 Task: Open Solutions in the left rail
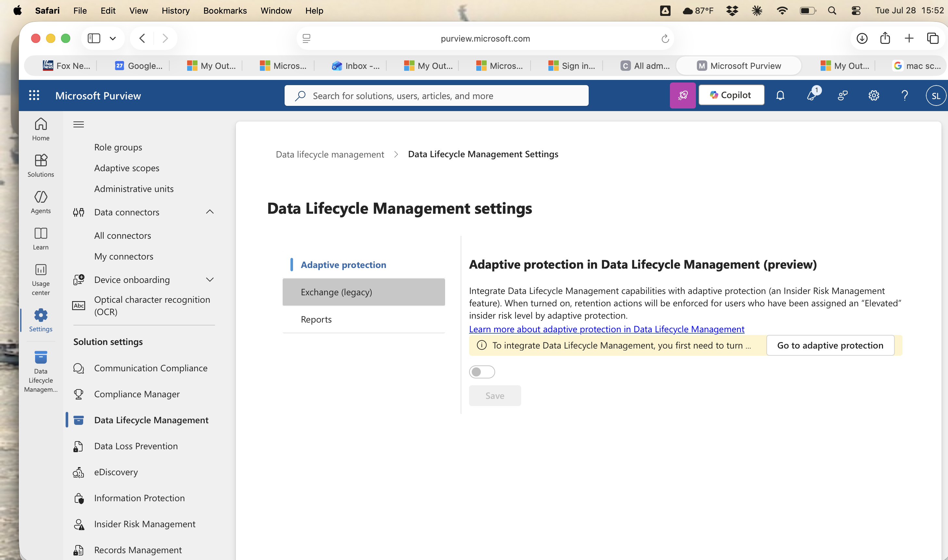coord(41,166)
